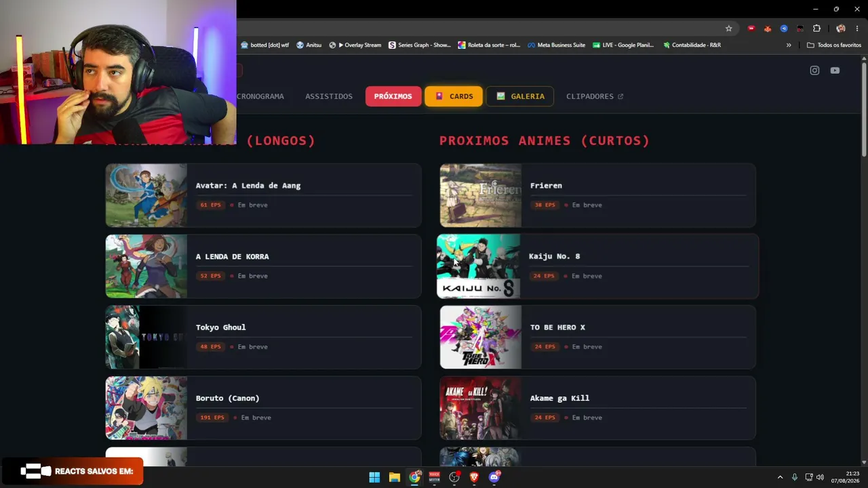
Task: Bookmark this page with the star icon
Action: 729,28
